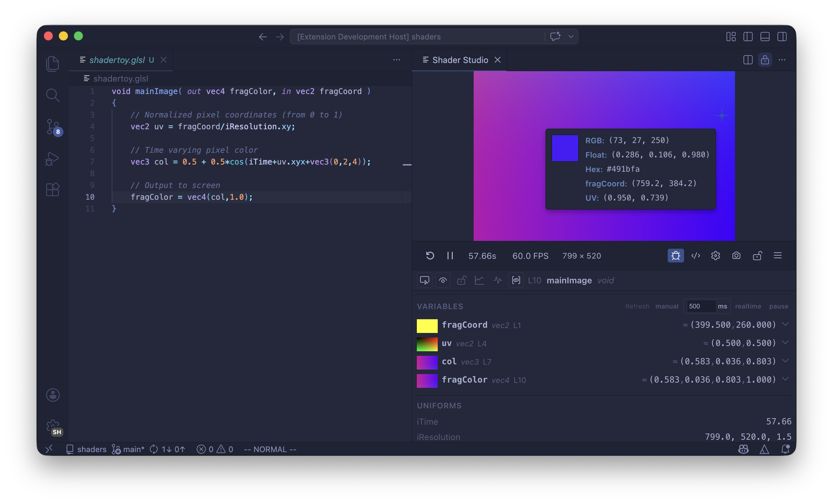The width and height of the screenshot is (833, 504).
Task: Open the shader settings gear icon
Action: click(715, 256)
